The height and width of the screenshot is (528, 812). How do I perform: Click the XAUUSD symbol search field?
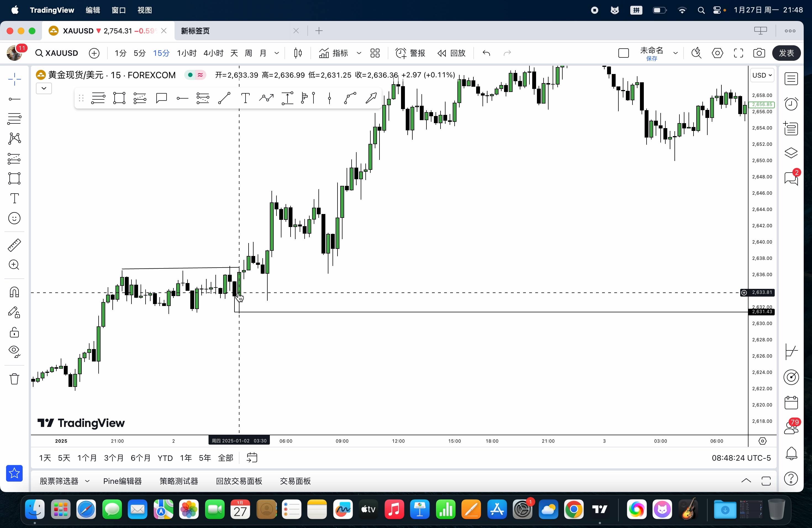[57, 53]
